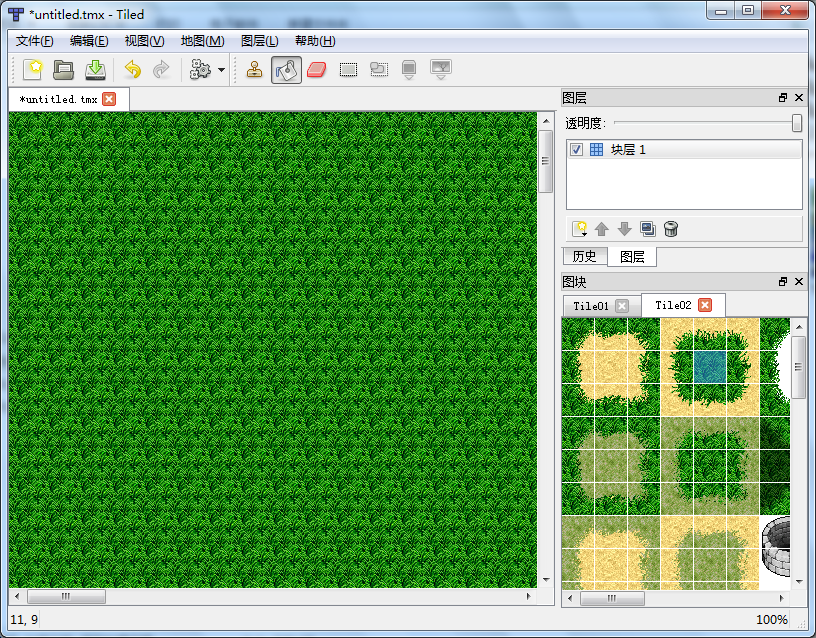Duplicate the layer with copy icon
Image resolution: width=816 pixels, height=638 pixels.
tap(648, 229)
